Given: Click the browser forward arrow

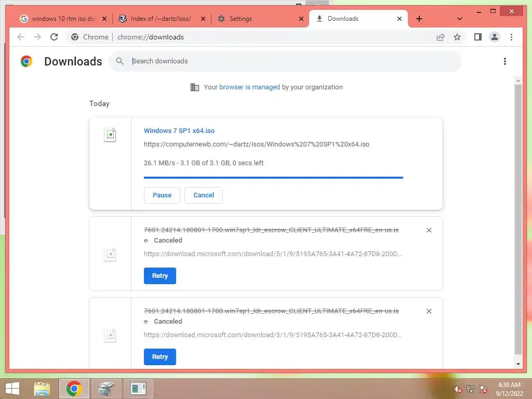Looking at the screenshot, I should pos(37,37).
